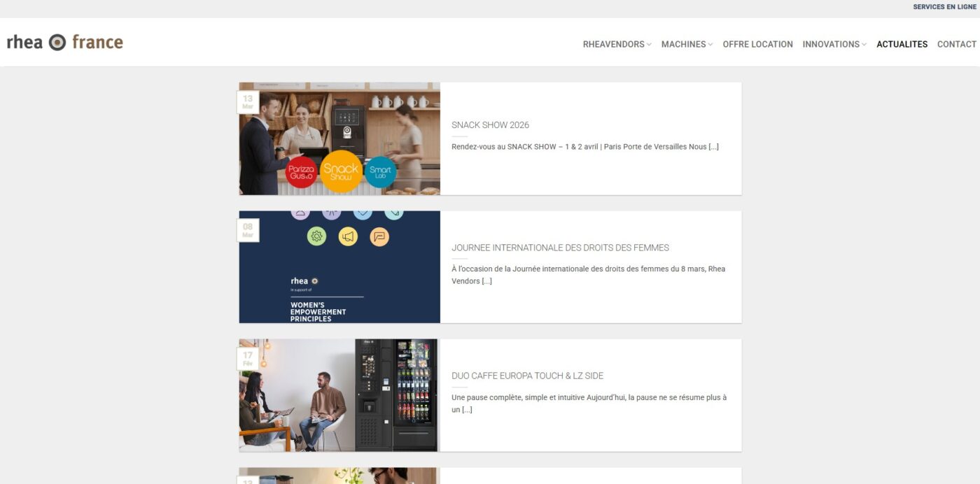Open the SNACK SHOW 2026 article title

pos(490,125)
